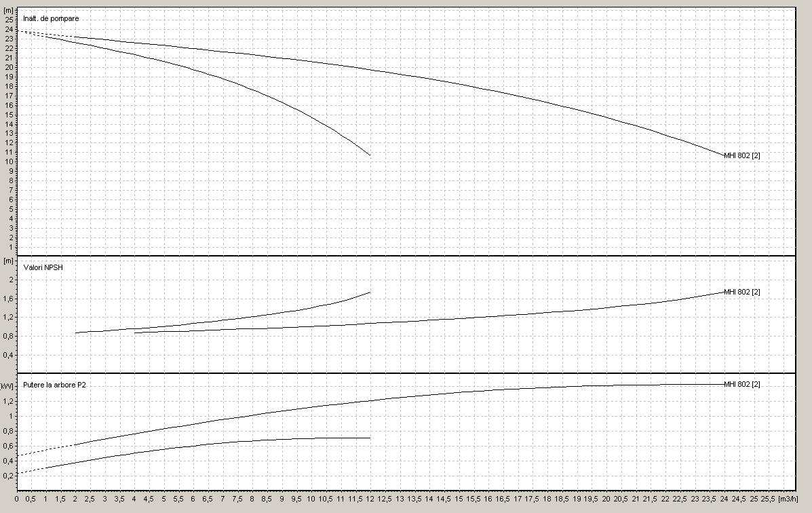Image resolution: width=812 pixels, height=513 pixels.
Task: Click the 24 tick on the flow axis
Action: tap(724, 499)
